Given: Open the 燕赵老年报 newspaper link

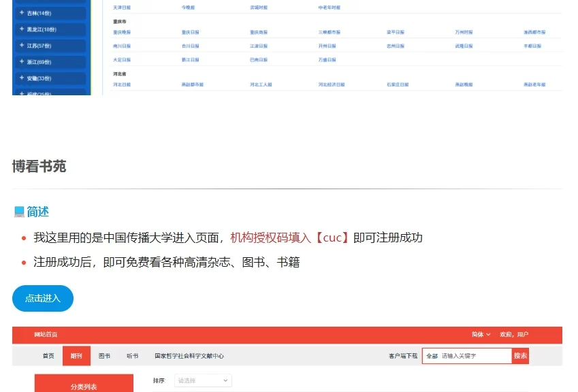Looking at the screenshot, I should tap(534, 85).
